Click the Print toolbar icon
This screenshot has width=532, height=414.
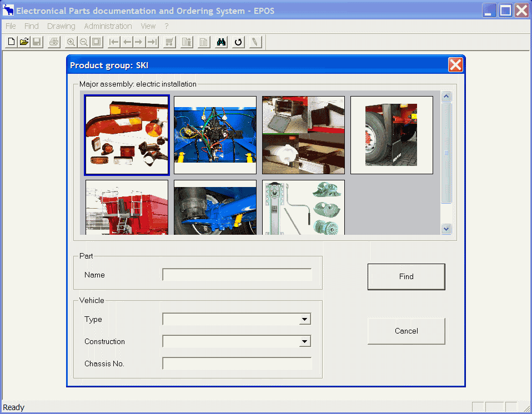click(x=54, y=42)
